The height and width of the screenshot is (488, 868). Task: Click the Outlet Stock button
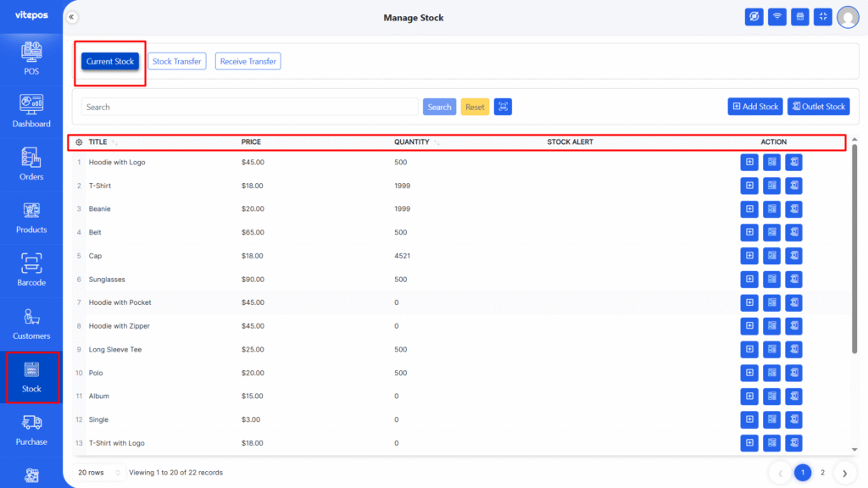click(x=819, y=106)
